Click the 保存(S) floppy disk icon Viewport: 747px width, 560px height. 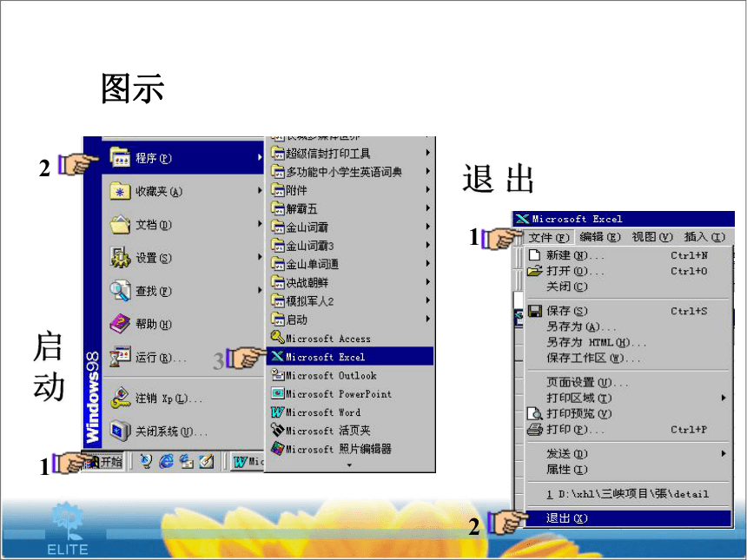(x=535, y=311)
